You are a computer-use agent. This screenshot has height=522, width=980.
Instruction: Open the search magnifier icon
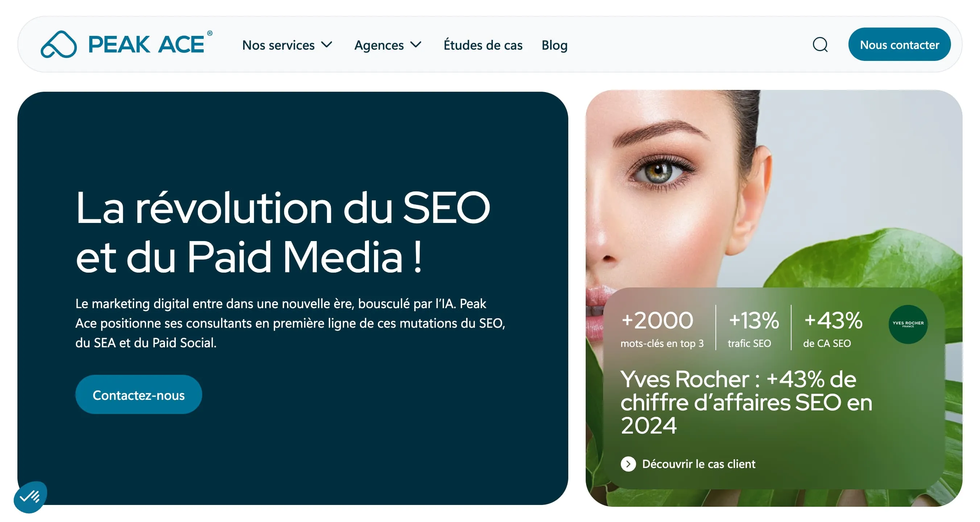820,45
